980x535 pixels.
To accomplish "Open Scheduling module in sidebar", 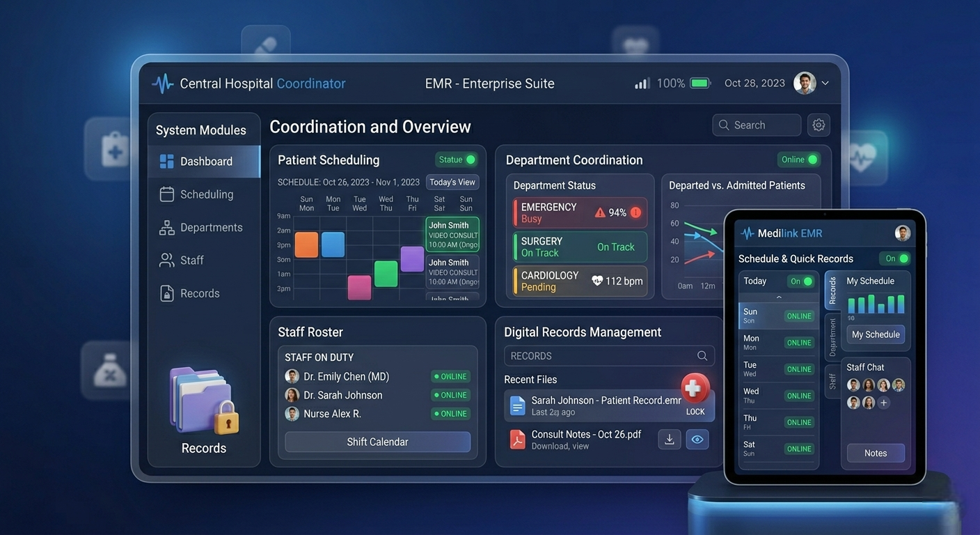I will pyautogui.click(x=204, y=194).
